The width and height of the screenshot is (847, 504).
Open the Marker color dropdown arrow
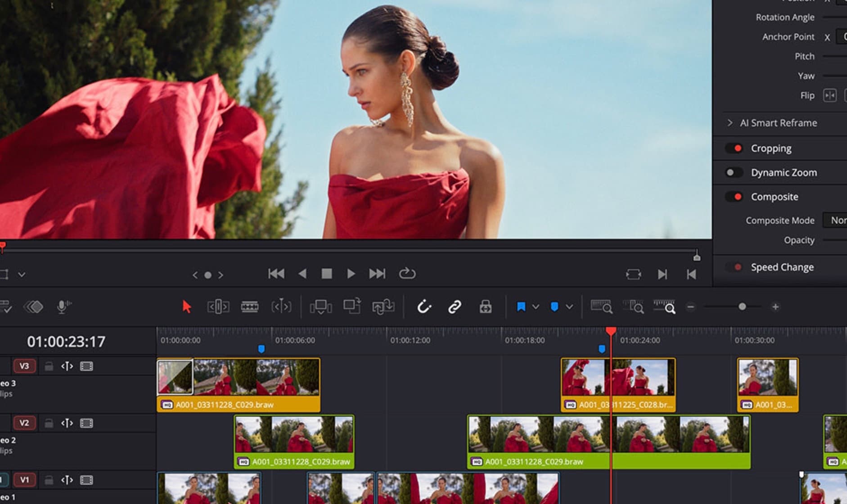tap(569, 307)
